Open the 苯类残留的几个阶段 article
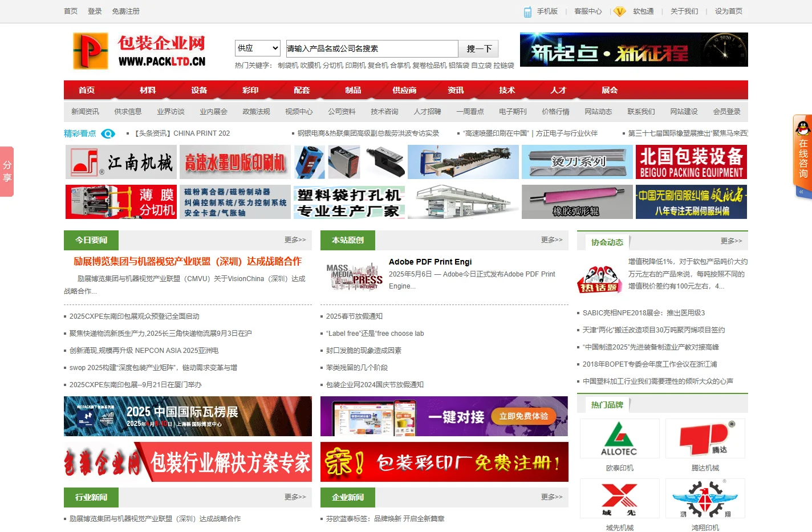 coord(357,368)
